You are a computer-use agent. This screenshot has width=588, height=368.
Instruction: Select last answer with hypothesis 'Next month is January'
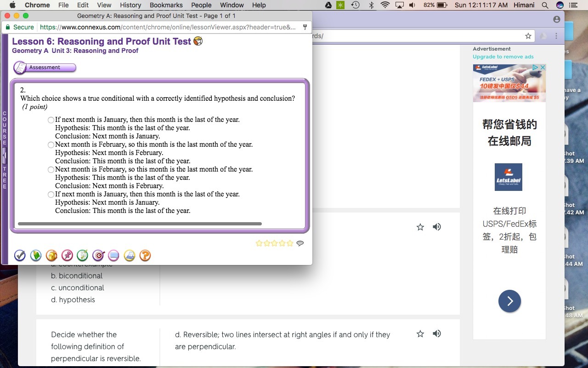click(51, 195)
